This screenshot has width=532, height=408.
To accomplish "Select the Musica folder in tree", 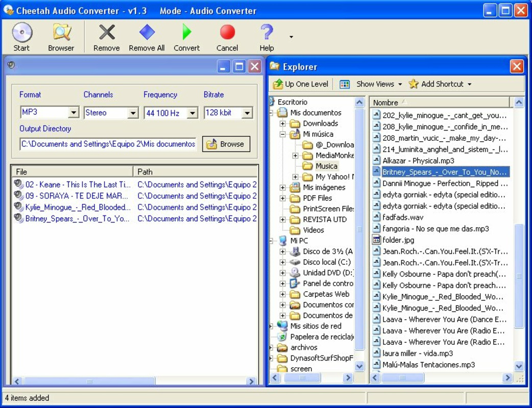I will [x=326, y=166].
